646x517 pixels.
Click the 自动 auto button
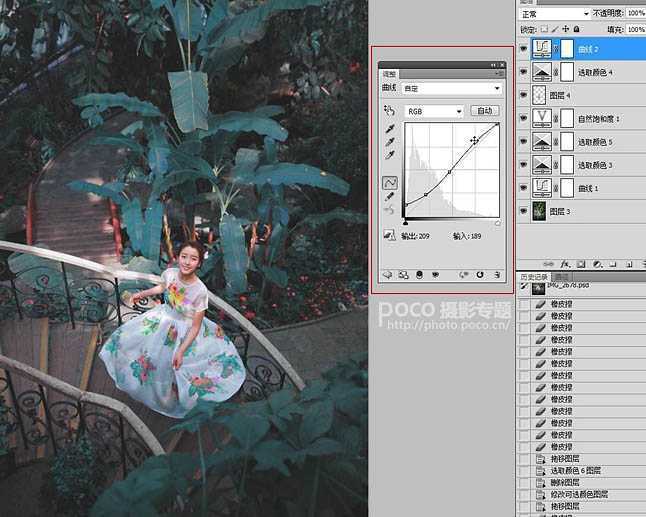coord(485,111)
